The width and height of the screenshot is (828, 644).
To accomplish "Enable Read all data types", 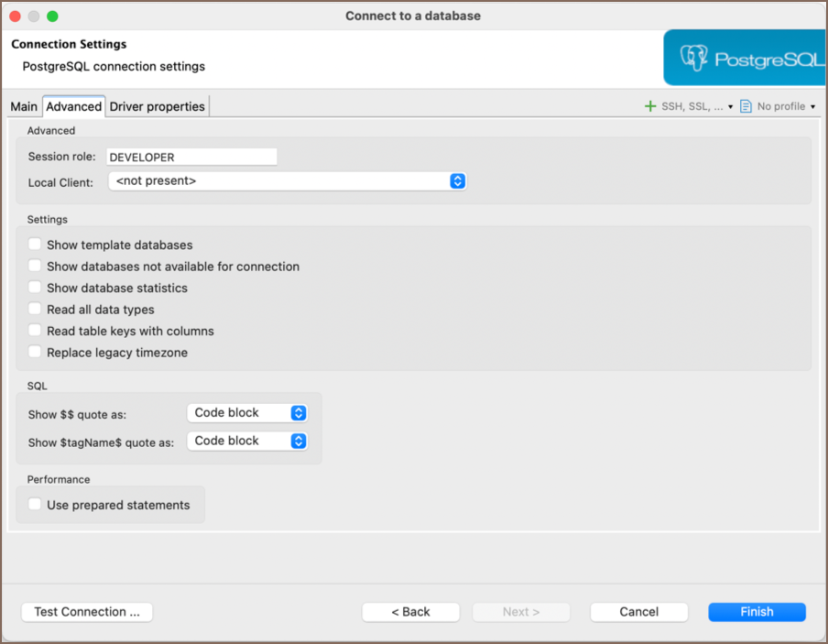I will (35, 310).
